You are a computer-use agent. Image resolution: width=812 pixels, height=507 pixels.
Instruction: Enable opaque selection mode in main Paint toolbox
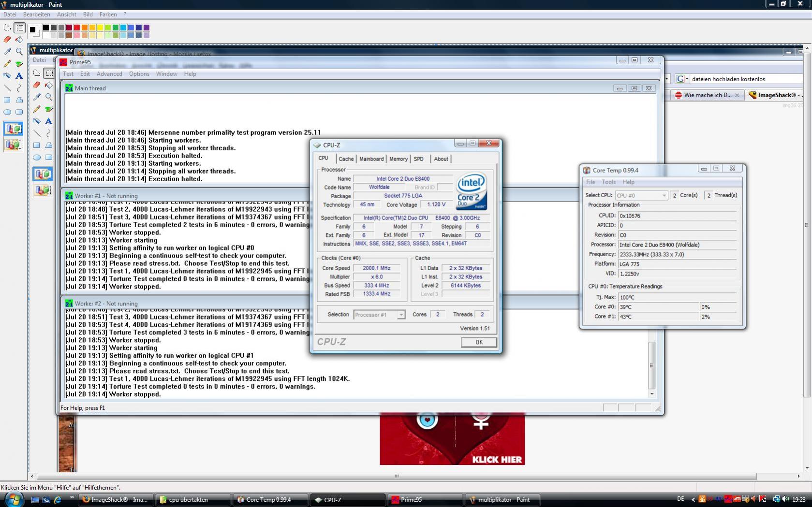13,129
